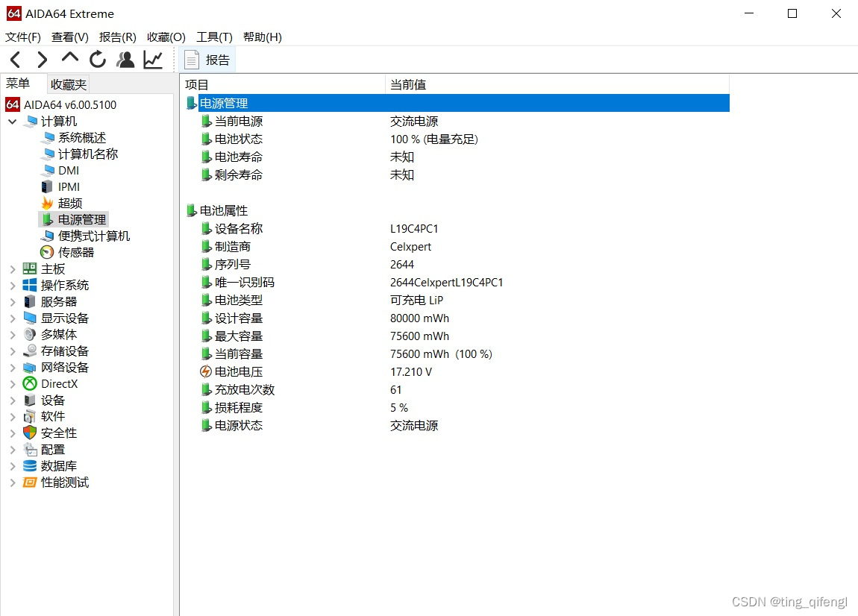
Task: Open the 报告(R) menu
Action: (118, 37)
